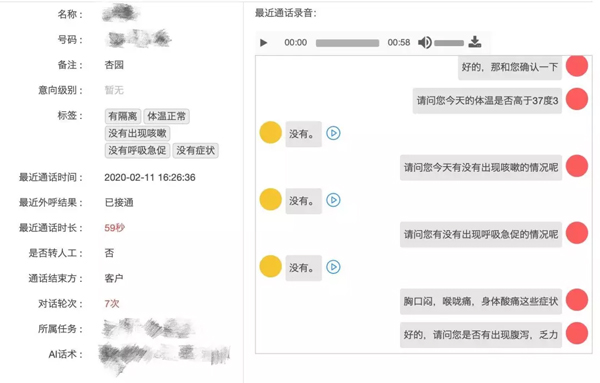The width and height of the screenshot is (600, 383).
Task: Open message asking about 体温是否高于37度3
Action: (487, 101)
